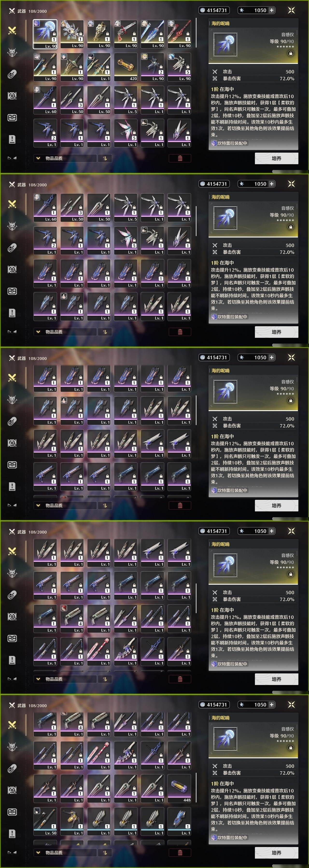Select the gold tube item showing 420
The height and width of the screenshot is (868, 309).
coord(126,67)
